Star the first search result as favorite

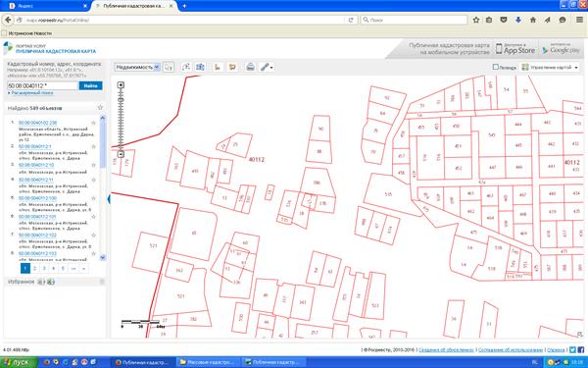93,123
